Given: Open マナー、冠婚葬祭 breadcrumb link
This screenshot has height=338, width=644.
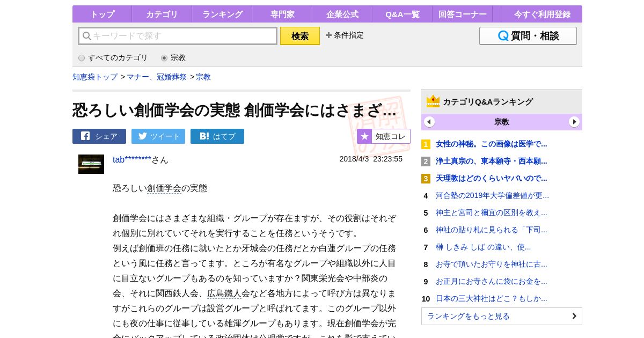Looking at the screenshot, I should (x=157, y=77).
